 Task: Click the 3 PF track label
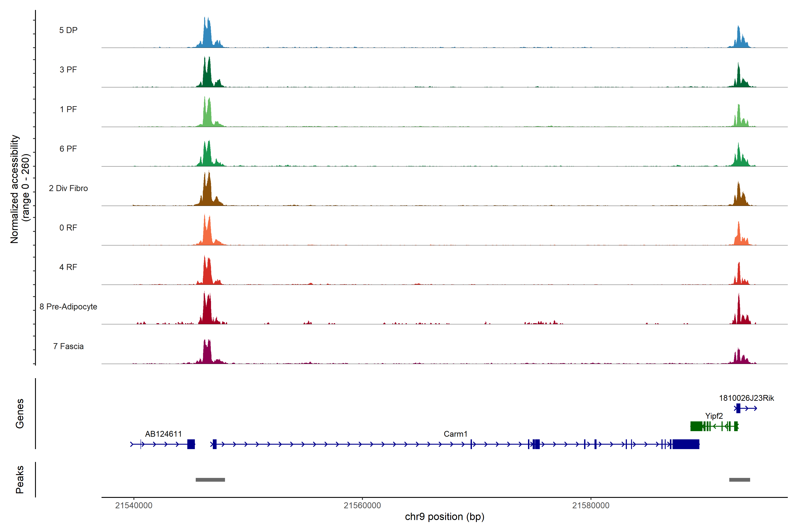coord(68,70)
